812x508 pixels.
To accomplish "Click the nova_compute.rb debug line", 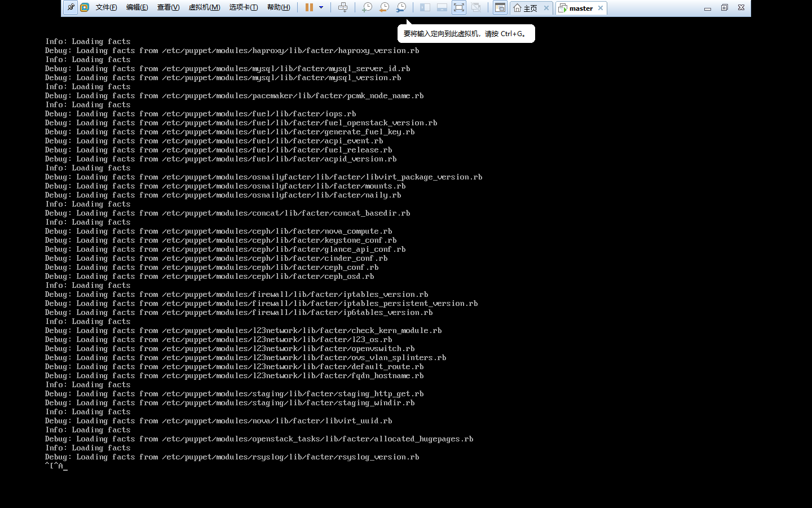I will click(x=219, y=231).
